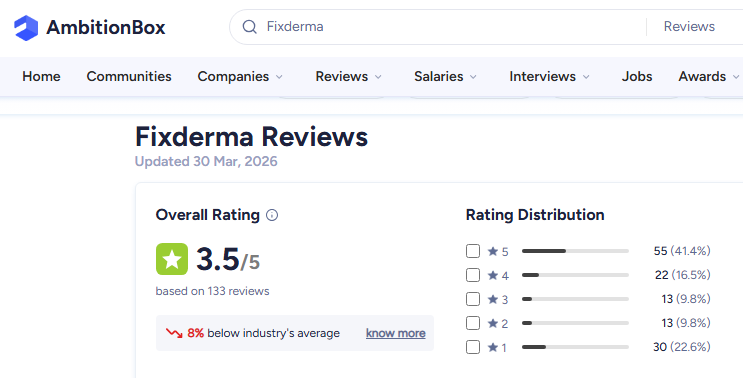Open the Interviews nav item
Screen dimensions: 743x378
[x=543, y=76]
